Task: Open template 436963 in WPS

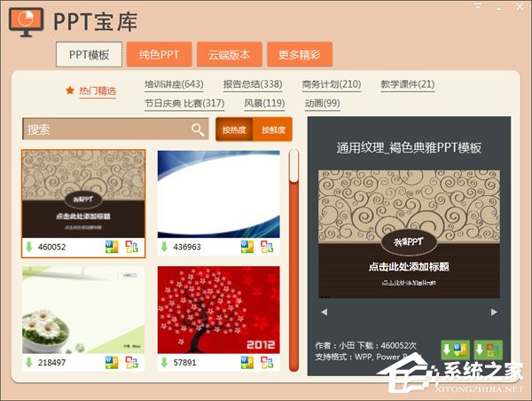Action: tap(247, 247)
